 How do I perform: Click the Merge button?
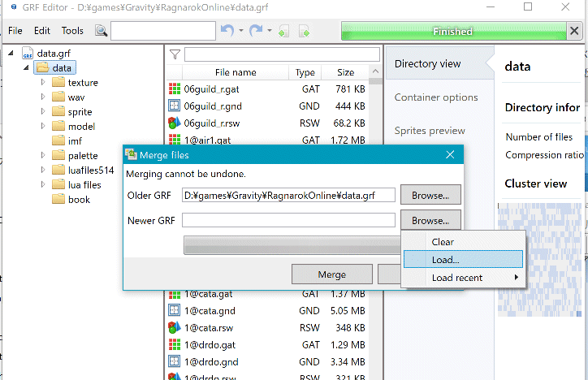point(332,274)
